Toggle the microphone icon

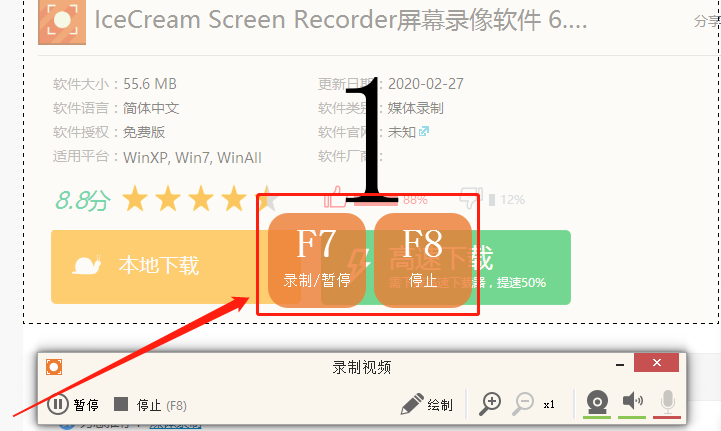click(667, 402)
